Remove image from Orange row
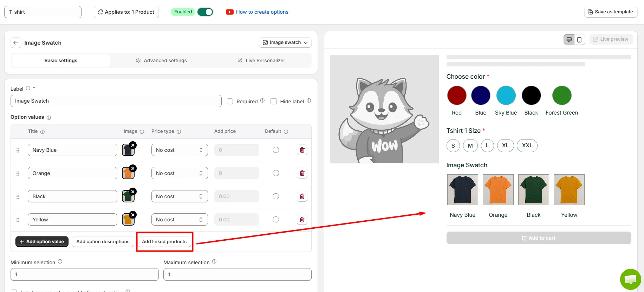Image resolution: width=644 pixels, height=292 pixels. pyautogui.click(x=133, y=168)
